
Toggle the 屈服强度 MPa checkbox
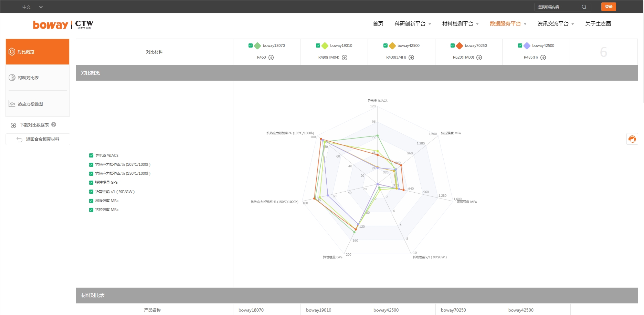tap(91, 201)
